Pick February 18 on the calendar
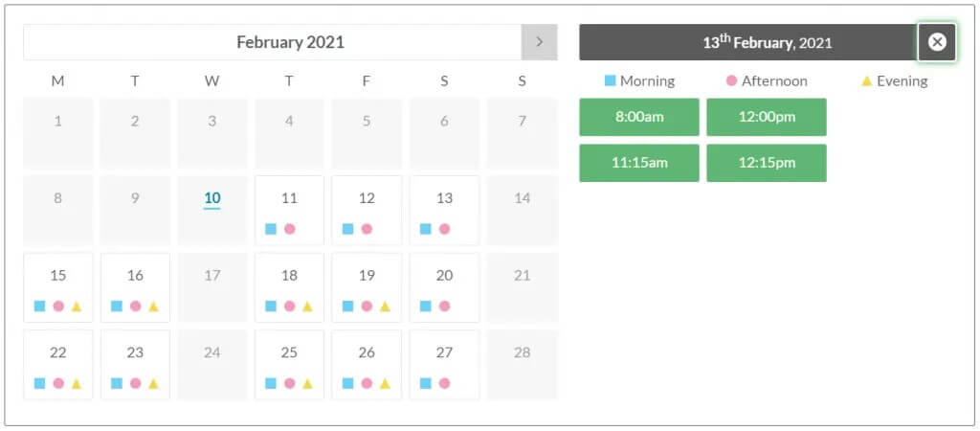The image size is (980, 431). click(x=289, y=276)
